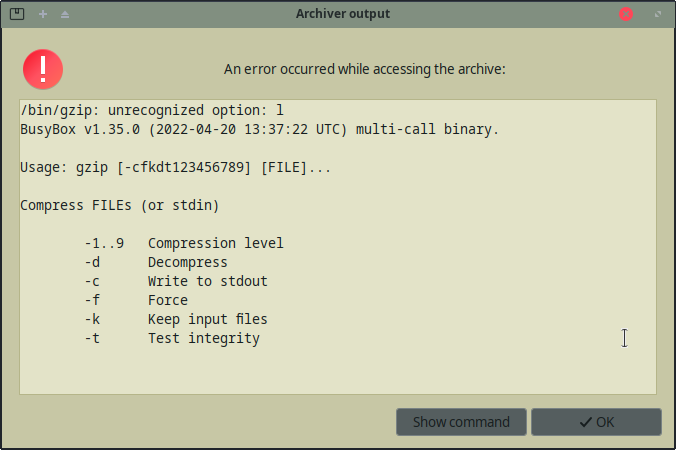The width and height of the screenshot is (676, 450).
Task: Click the 'Usage: gzip' line
Action: click(176, 167)
